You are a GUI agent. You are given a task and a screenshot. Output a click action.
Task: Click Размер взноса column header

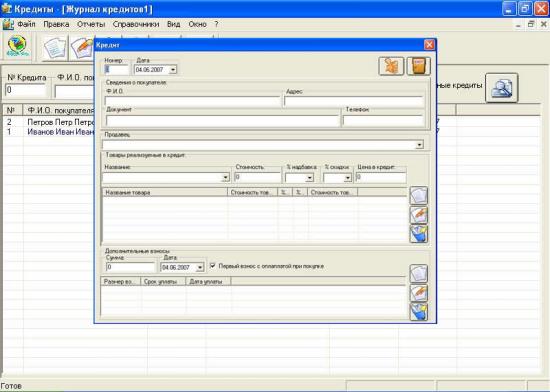[x=120, y=282]
